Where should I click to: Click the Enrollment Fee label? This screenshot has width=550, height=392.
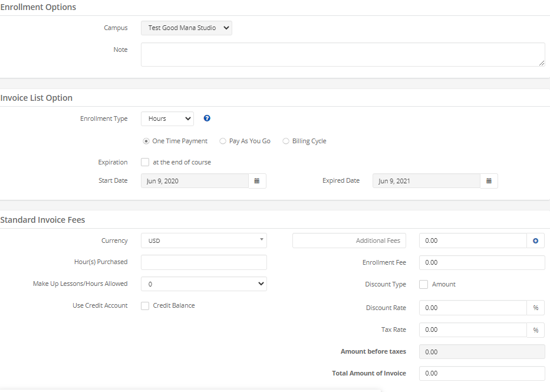tap(384, 263)
